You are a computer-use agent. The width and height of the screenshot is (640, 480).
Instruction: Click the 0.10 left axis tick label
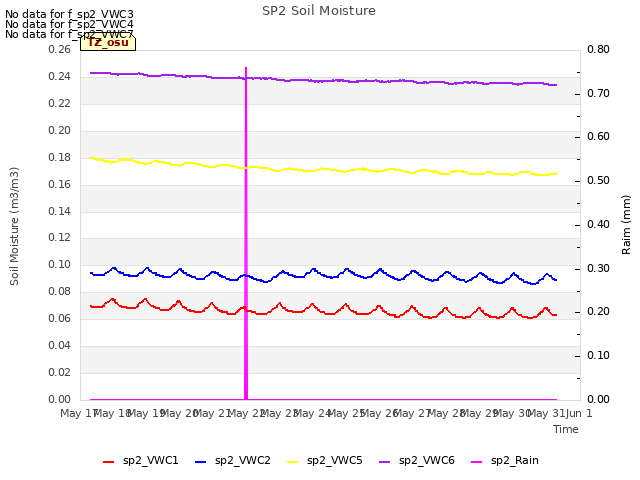[59, 264]
